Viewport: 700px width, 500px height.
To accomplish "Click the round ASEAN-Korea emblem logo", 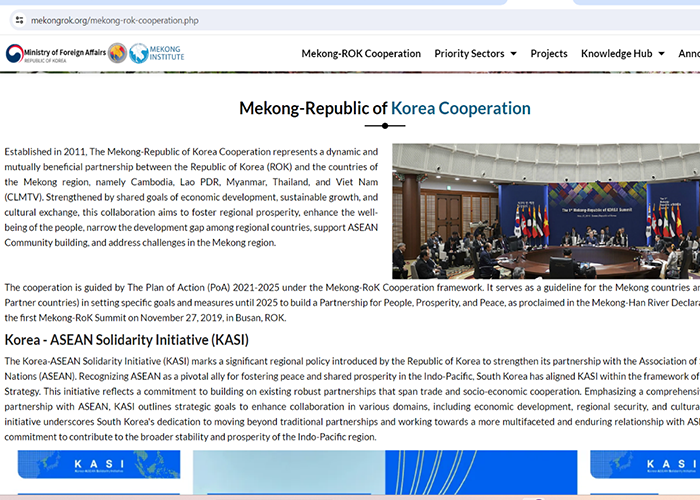I will point(117,53).
